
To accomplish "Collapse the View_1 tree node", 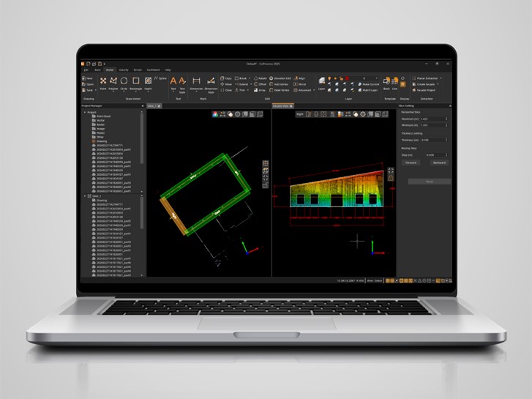I will pos(85,196).
